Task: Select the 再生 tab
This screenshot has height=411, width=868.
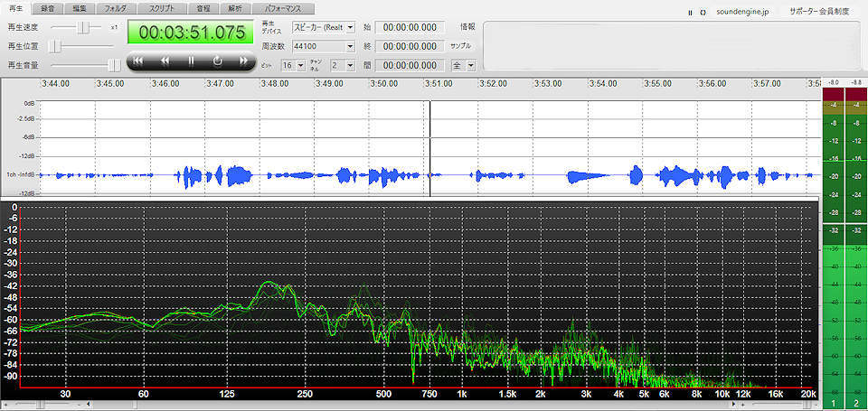Action: point(15,8)
